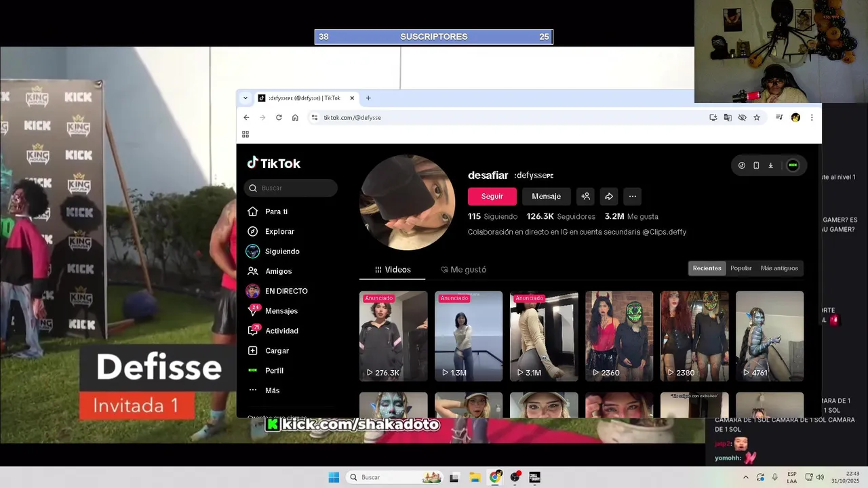
Task: Open the media controls icon in Chrome
Action: click(x=779, y=117)
